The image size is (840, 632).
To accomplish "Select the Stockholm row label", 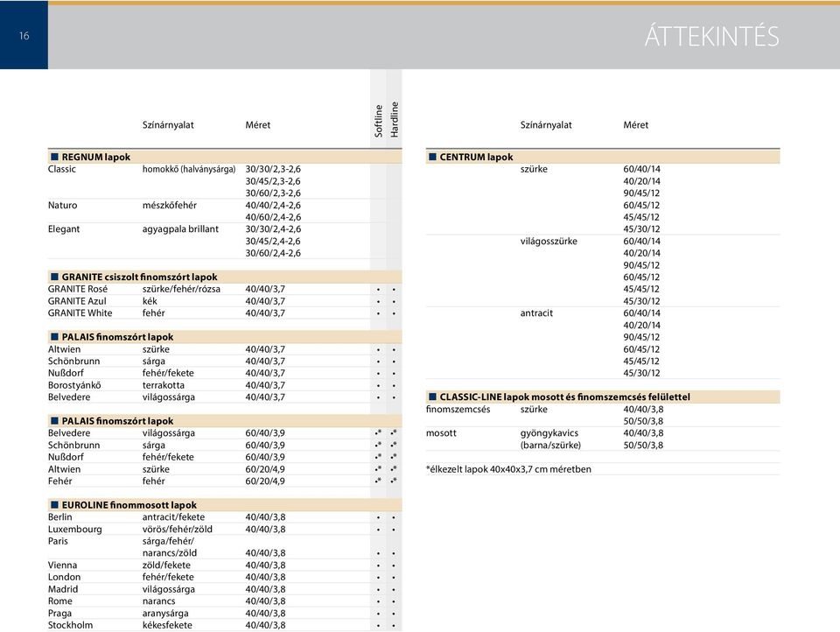I will click(70, 626).
